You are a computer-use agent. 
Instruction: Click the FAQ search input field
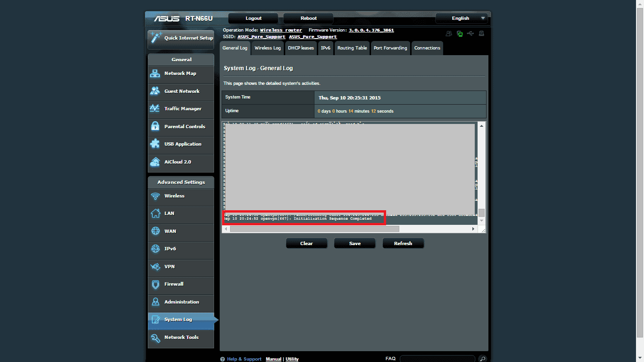(x=438, y=359)
